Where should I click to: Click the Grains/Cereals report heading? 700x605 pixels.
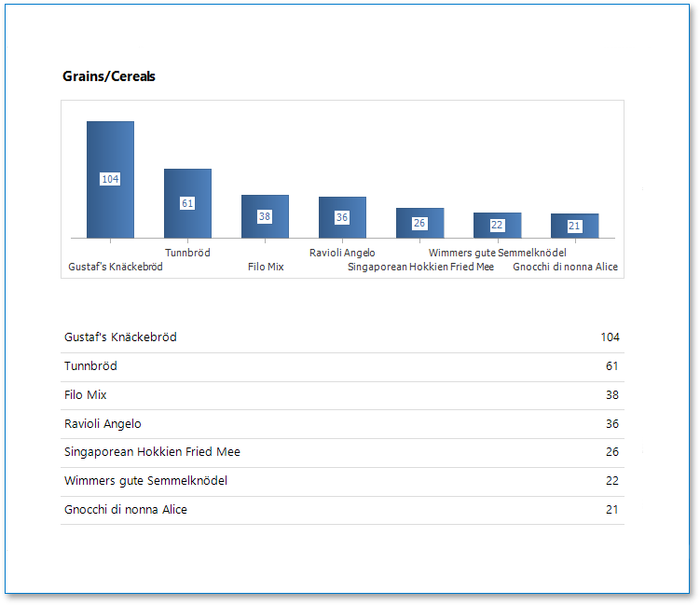click(109, 76)
